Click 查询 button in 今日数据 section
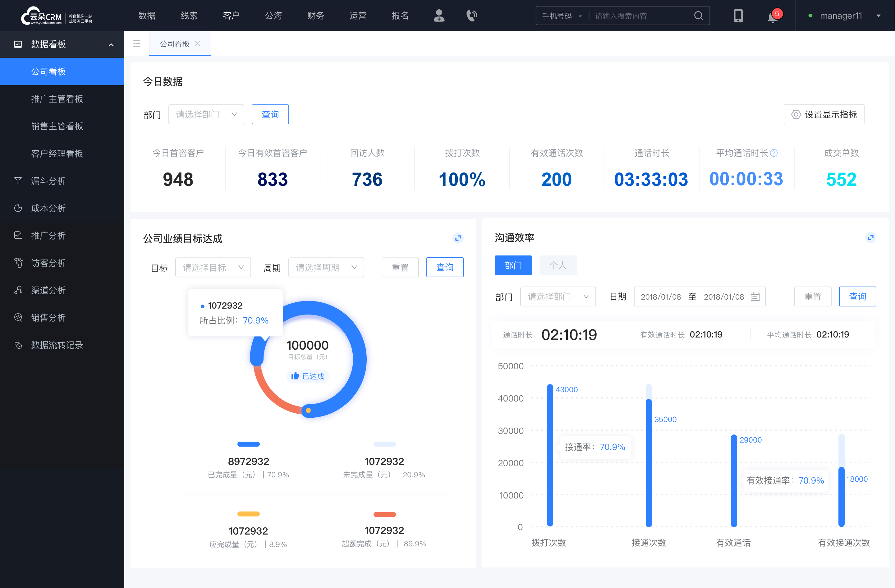This screenshot has height=588, width=895. pos(270,113)
